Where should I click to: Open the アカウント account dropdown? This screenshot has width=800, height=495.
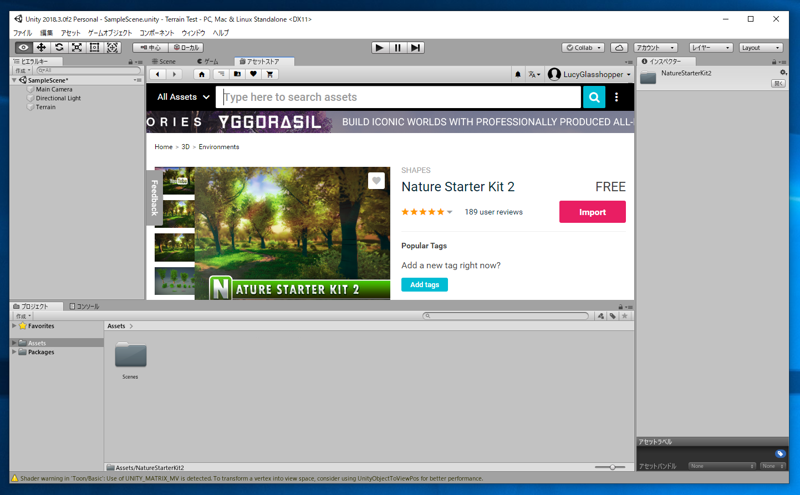coord(656,47)
